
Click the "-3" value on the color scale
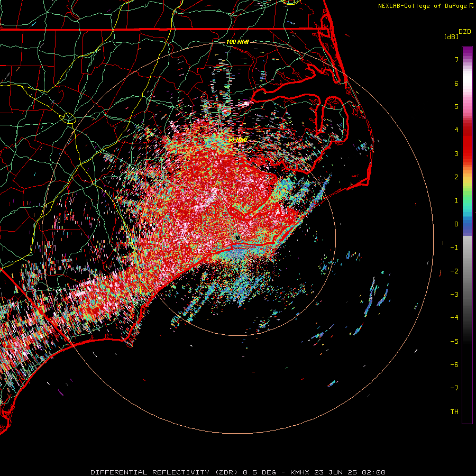point(454,295)
